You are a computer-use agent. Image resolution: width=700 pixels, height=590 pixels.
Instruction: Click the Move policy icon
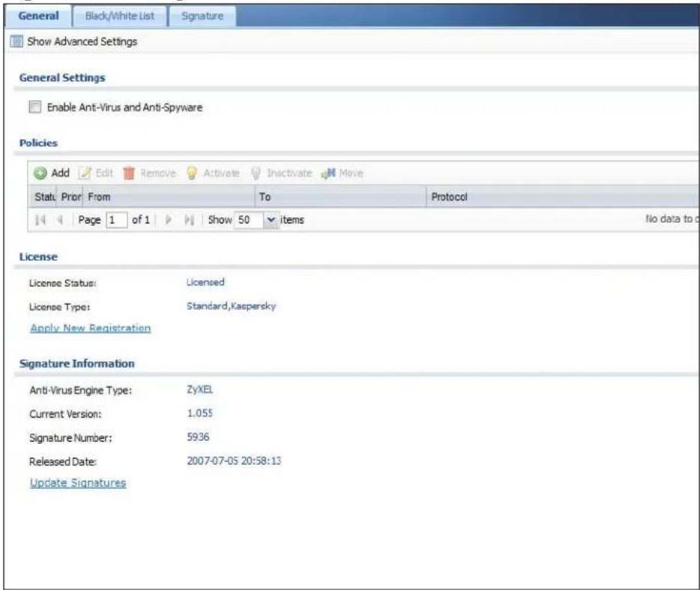(x=328, y=173)
